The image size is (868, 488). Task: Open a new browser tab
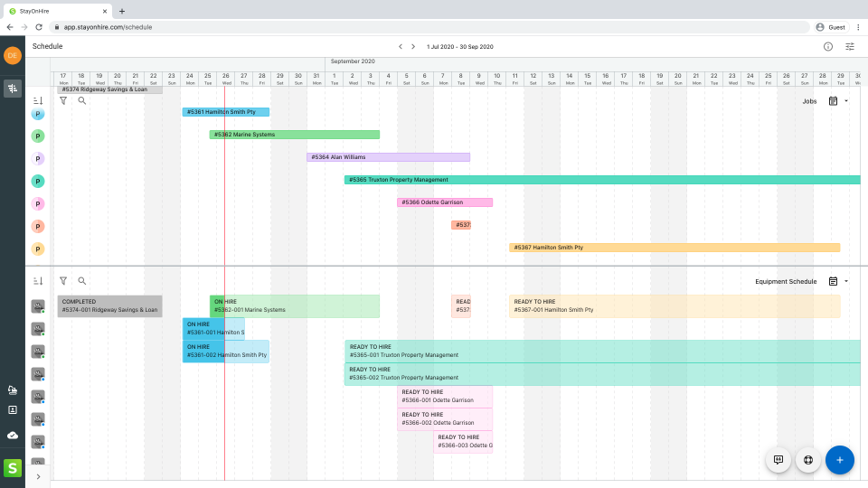122,11
